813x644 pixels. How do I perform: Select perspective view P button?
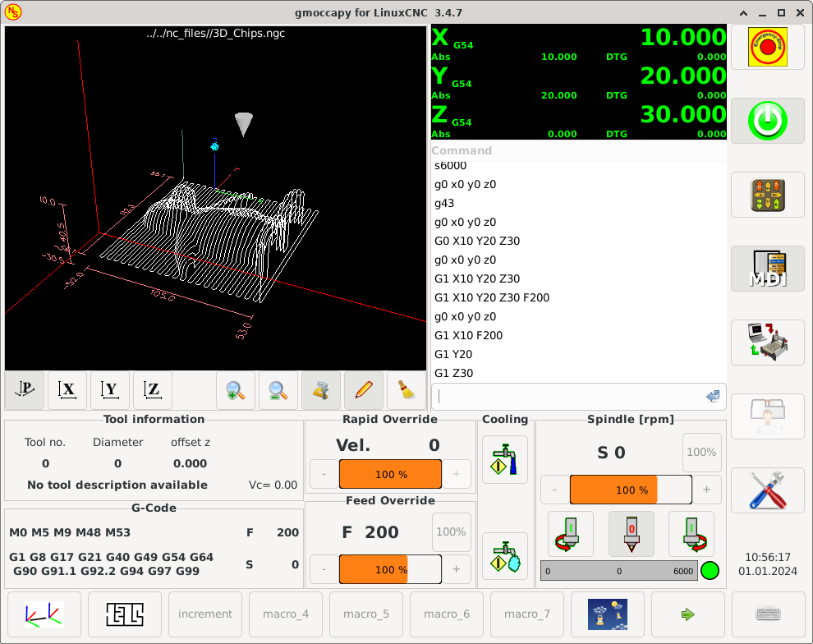point(25,390)
